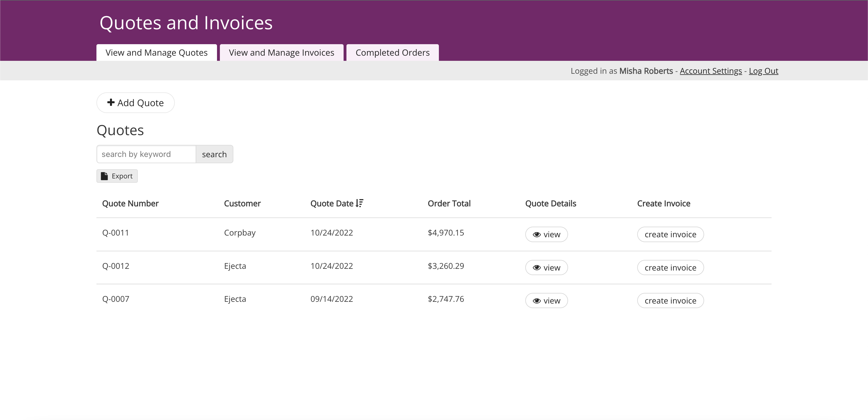Screen dimensions: 868x420
Task: Click the sort icon next to Quote Date
Action: (360, 203)
